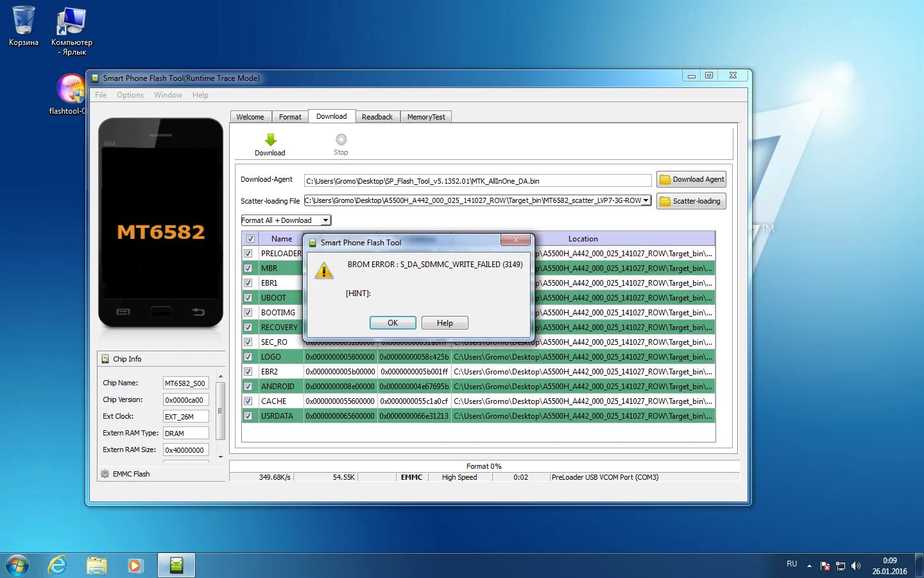This screenshot has width=924, height=578.
Task: Open Windows Explorer from taskbar
Action: (97, 565)
